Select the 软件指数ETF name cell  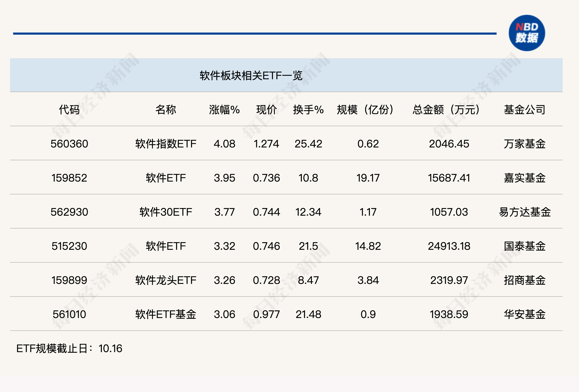pos(166,144)
